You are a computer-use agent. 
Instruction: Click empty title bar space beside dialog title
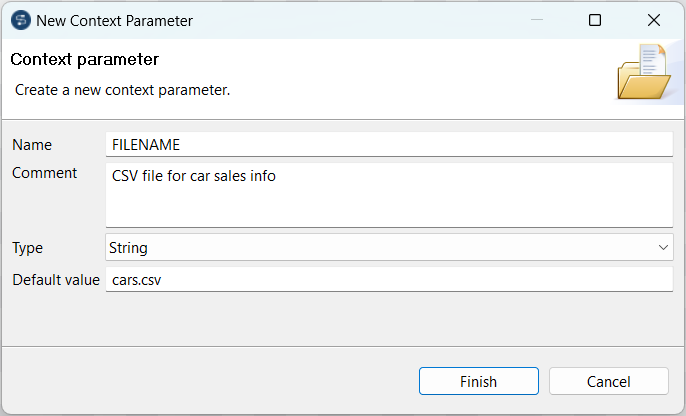350,20
